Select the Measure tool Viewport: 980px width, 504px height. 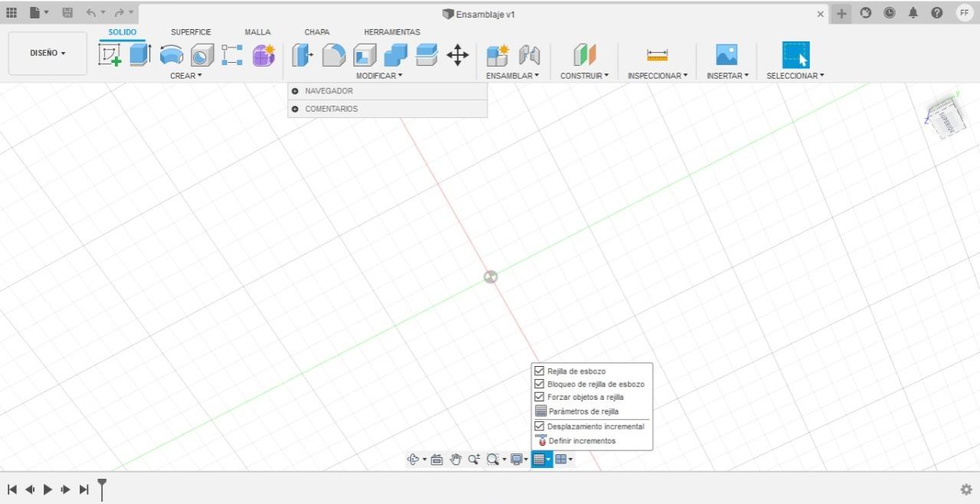[x=657, y=55]
